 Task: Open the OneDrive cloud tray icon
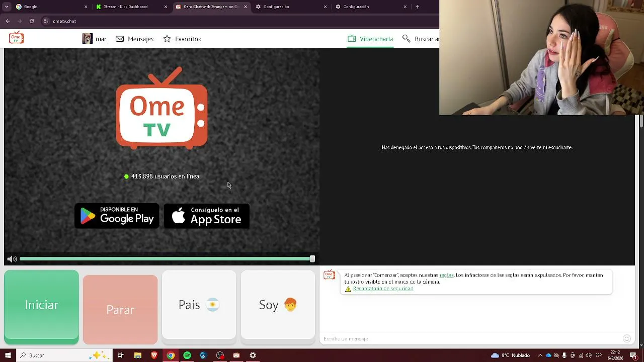point(548,355)
